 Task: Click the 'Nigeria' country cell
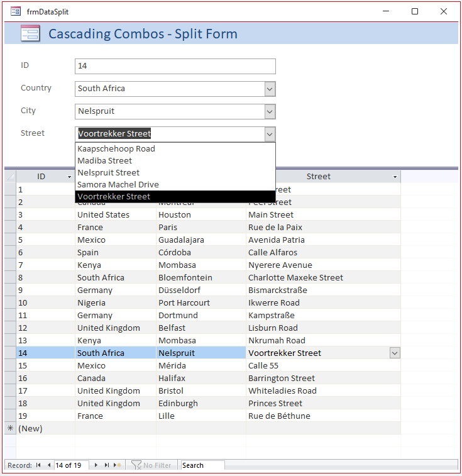pyautogui.click(x=116, y=302)
